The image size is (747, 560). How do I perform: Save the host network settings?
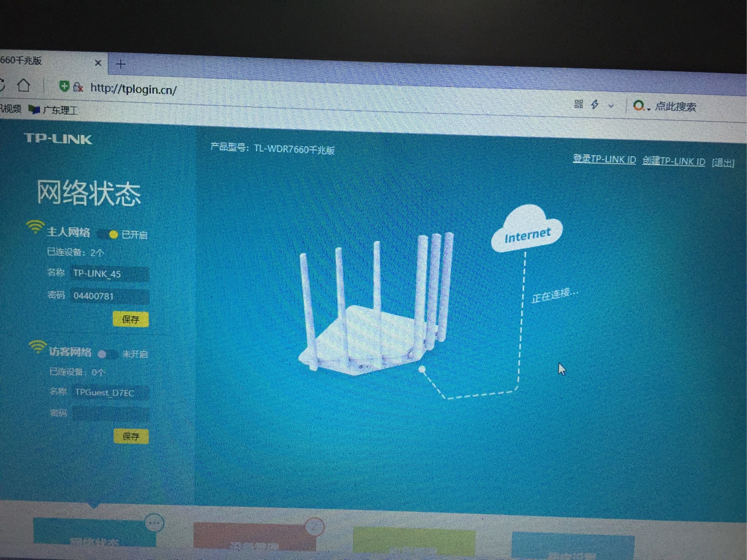tap(130, 319)
